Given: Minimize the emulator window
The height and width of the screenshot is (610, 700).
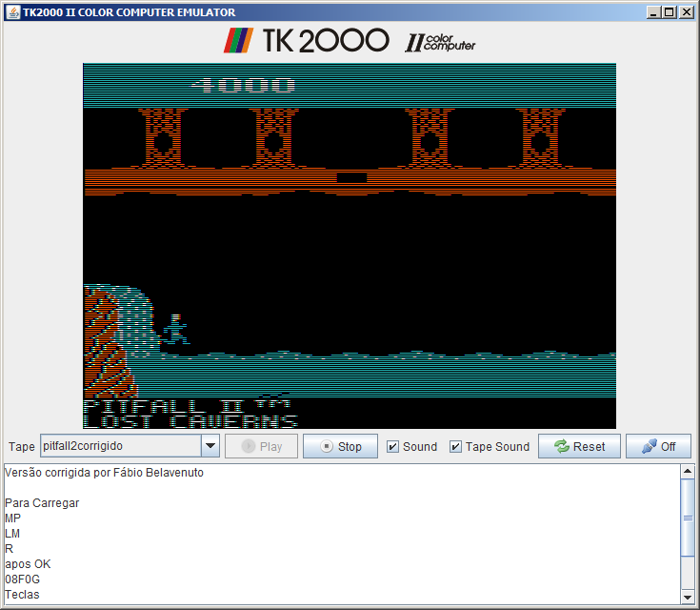Looking at the screenshot, I should [x=653, y=12].
